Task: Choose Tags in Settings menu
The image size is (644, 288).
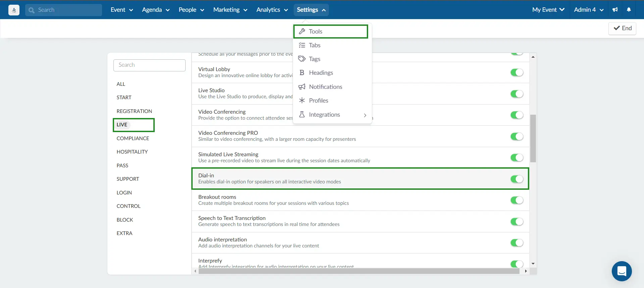Action: pos(332,59)
